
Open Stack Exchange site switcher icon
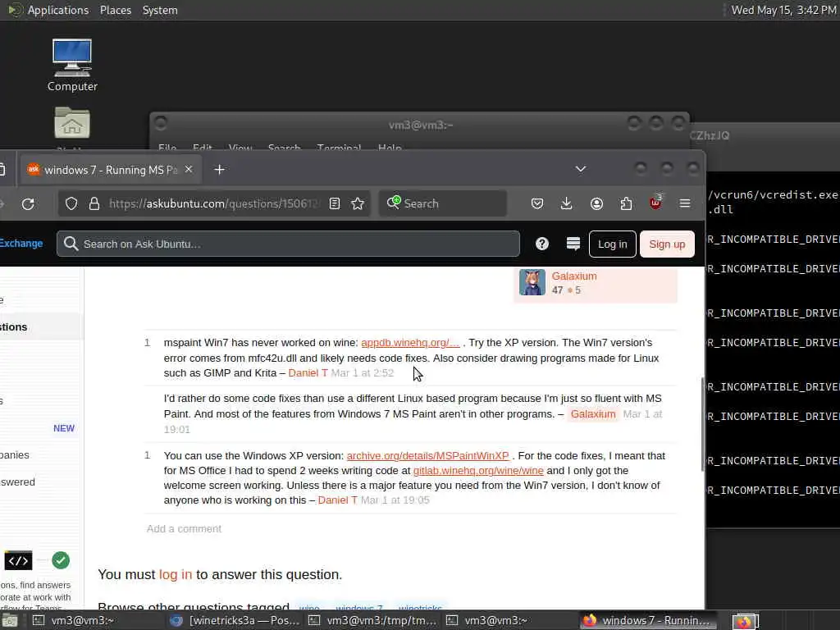click(x=573, y=244)
